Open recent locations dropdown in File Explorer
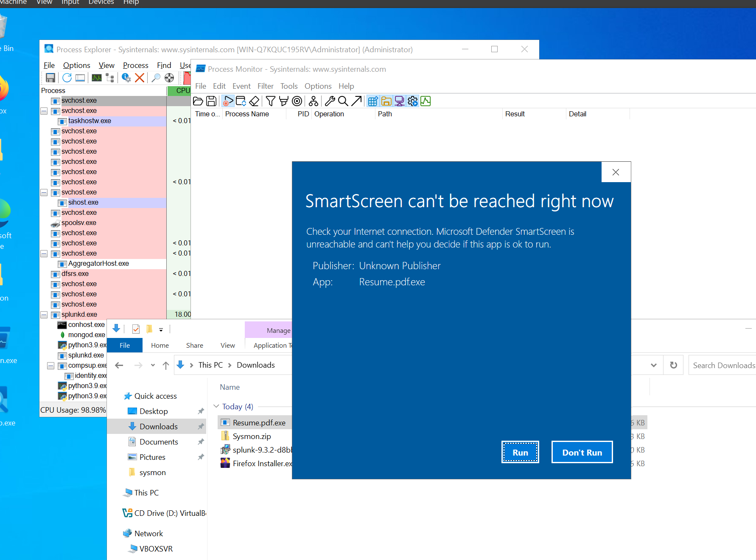 153,365
